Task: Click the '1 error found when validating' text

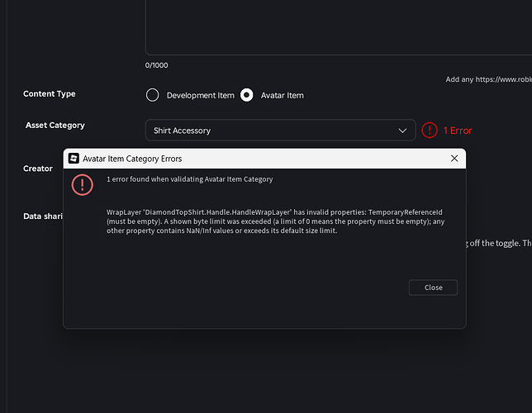Action: (x=190, y=179)
